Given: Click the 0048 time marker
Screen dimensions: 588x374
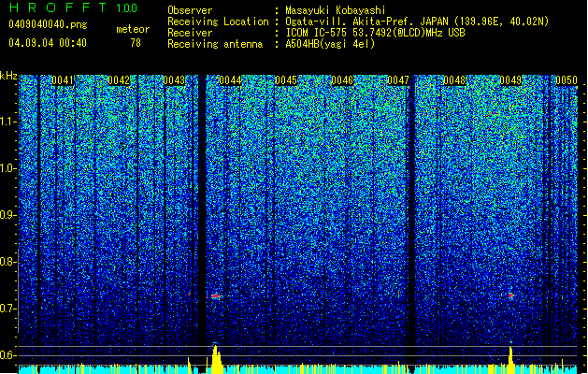Looking at the screenshot, I should click(454, 80).
